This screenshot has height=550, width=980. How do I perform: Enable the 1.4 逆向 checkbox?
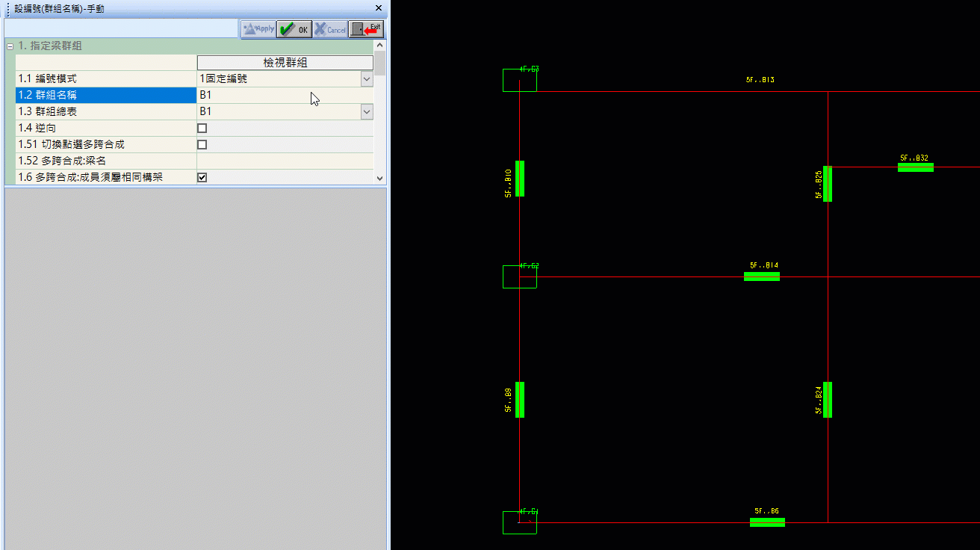(x=202, y=129)
